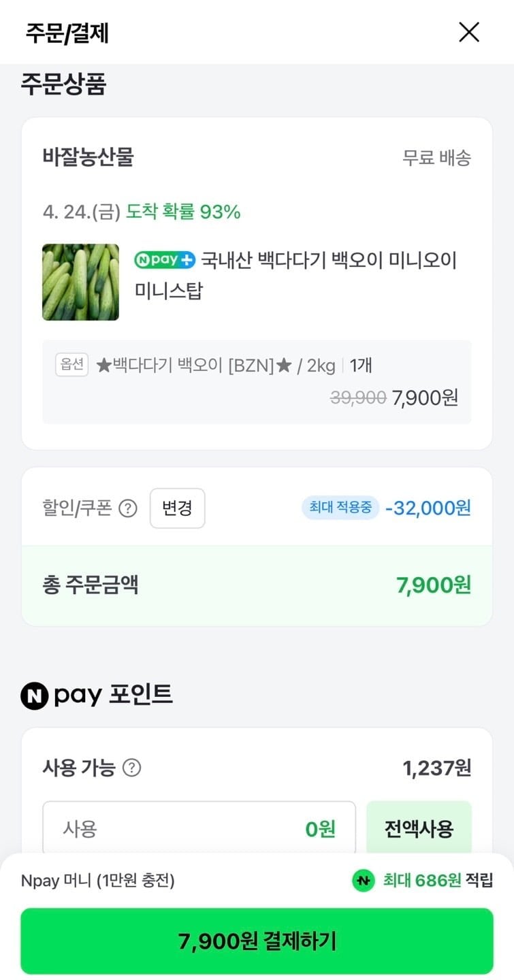The width and height of the screenshot is (514, 980).
Task: Tap the 최대 686원 적립 text
Action: pos(437,881)
